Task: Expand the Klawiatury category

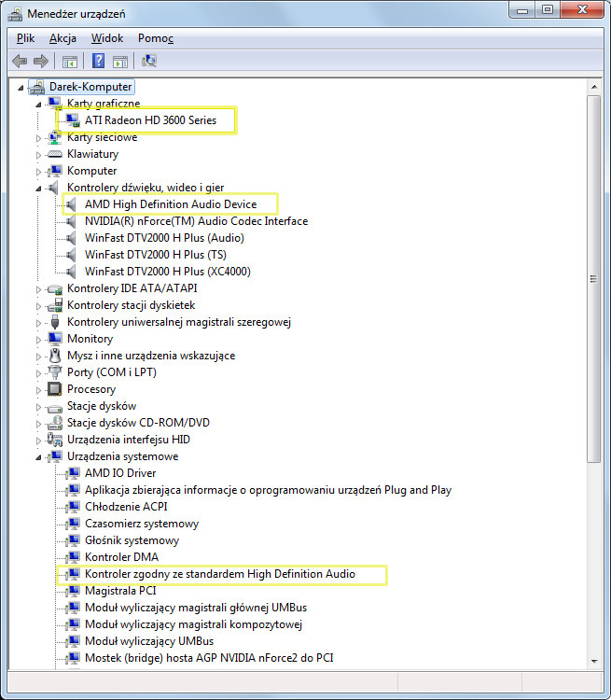Action: (x=38, y=155)
